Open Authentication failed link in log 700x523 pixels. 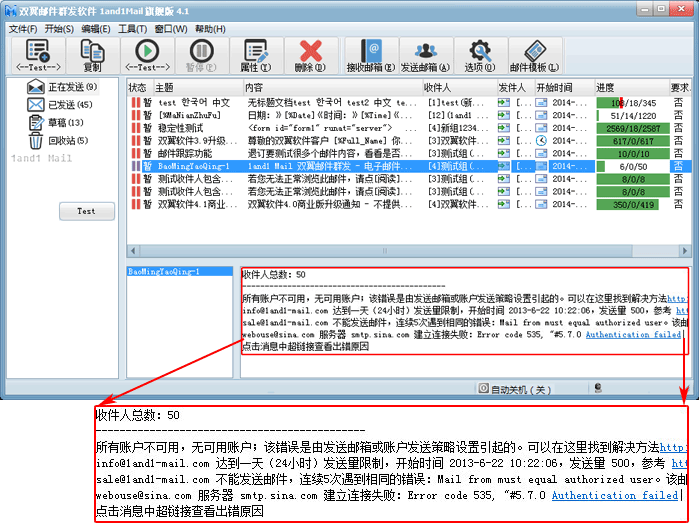point(633,335)
